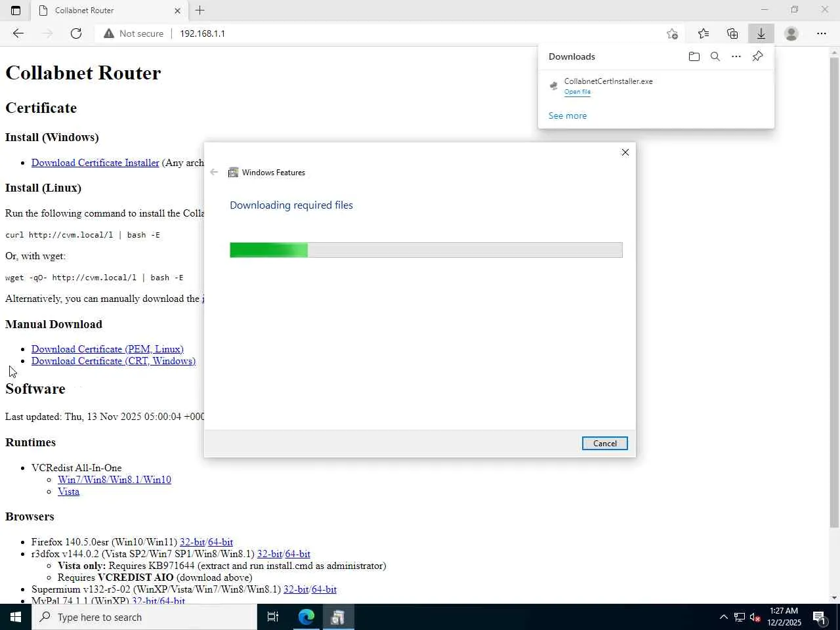The image size is (840, 630).
Task: Open the tab actions menu icon
Action: coord(16,10)
